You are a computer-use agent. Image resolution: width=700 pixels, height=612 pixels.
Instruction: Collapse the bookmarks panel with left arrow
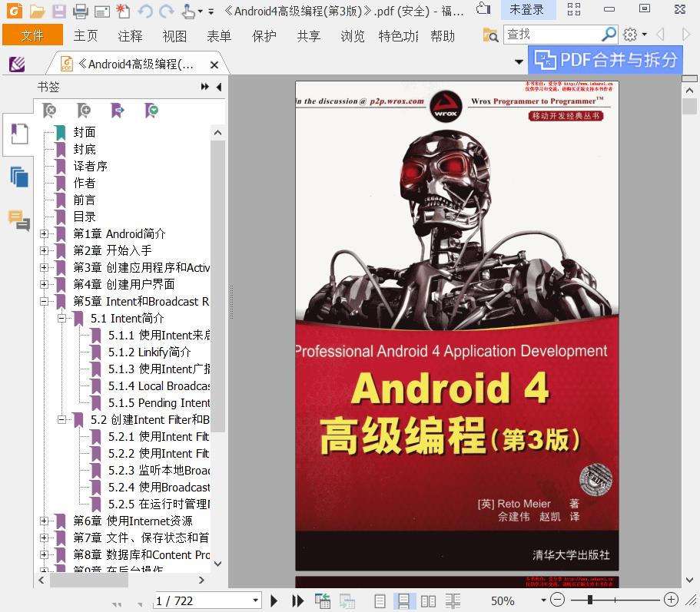[x=219, y=87]
